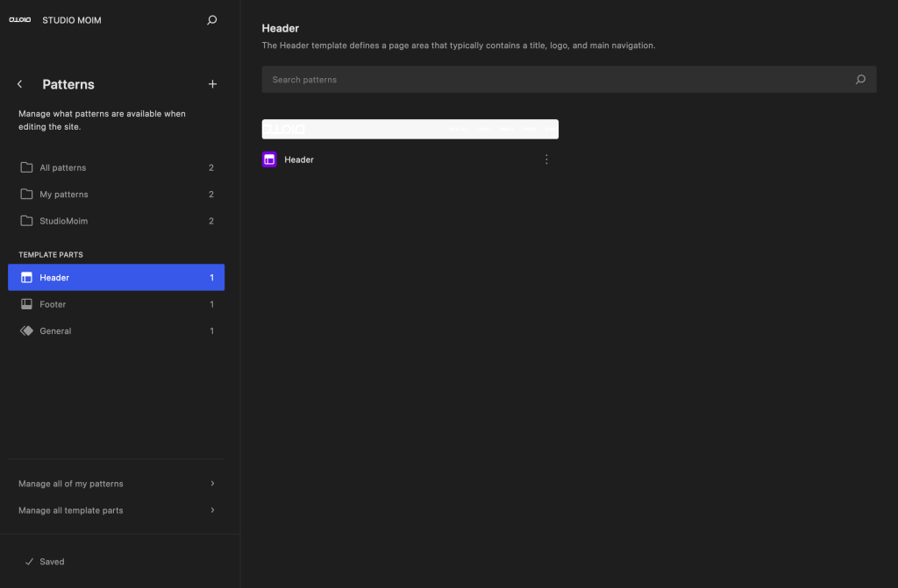Screen dimensions: 898x588
Task: Select the My patterns category
Action: pos(64,195)
